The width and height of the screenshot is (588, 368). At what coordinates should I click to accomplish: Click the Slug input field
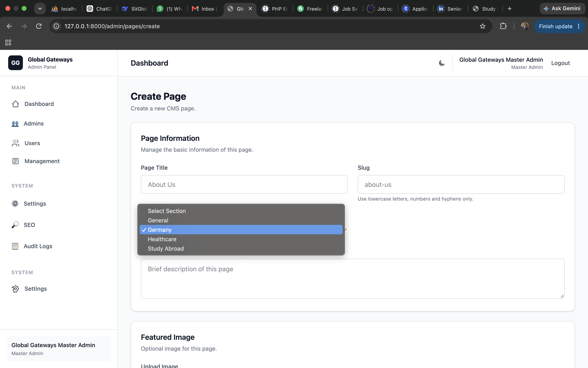461,184
